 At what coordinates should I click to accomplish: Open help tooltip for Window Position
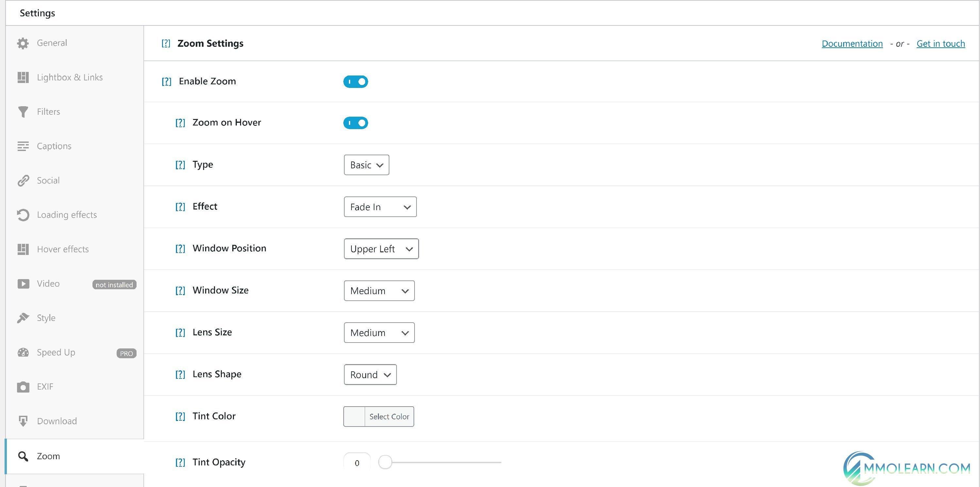(180, 249)
